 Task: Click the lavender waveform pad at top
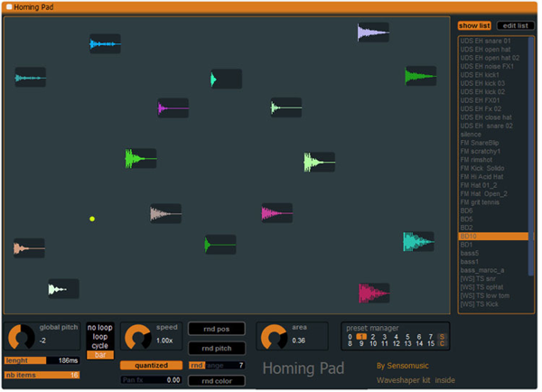click(372, 33)
